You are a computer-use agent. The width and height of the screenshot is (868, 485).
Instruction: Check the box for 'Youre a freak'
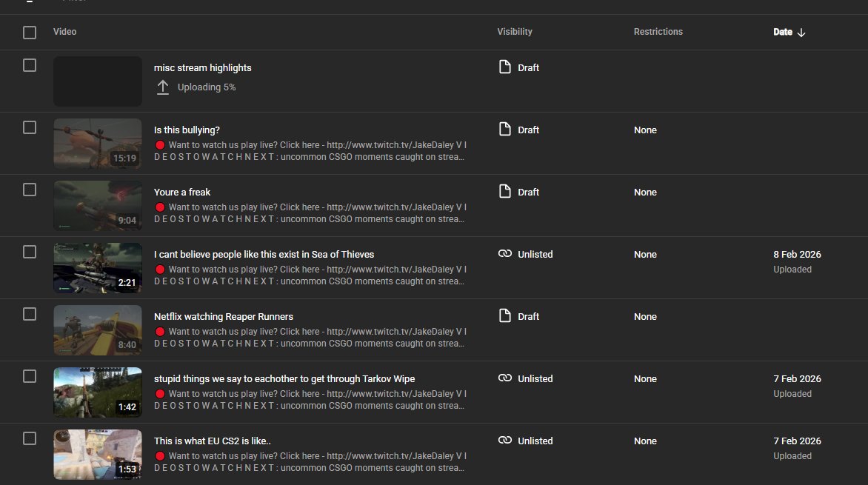30,190
